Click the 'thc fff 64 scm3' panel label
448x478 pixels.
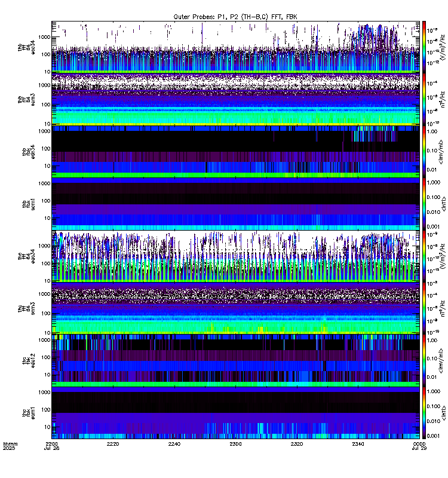26,308
